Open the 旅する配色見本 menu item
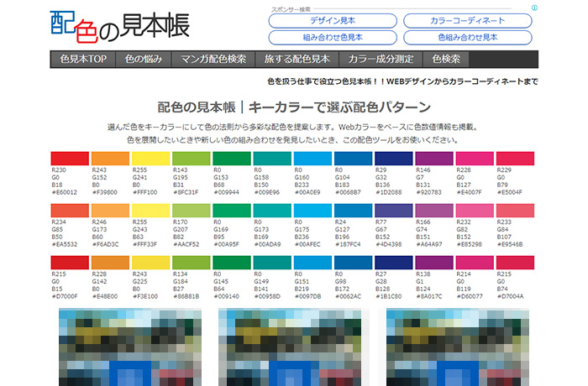588x386 pixels. tap(297, 60)
